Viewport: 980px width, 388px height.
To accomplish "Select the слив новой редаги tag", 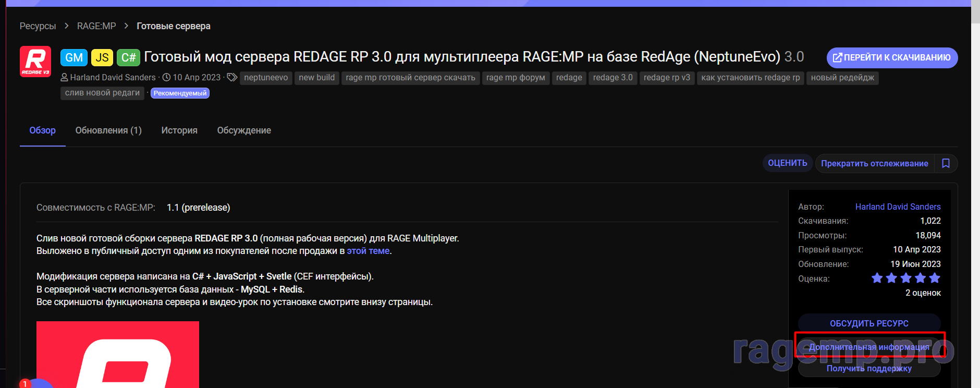I will coord(102,93).
